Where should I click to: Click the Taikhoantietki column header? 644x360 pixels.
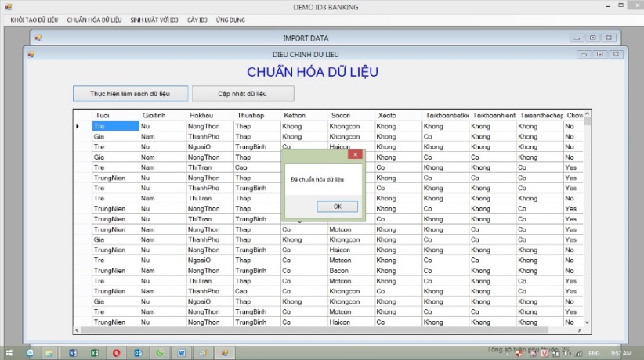tap(446, 115)
